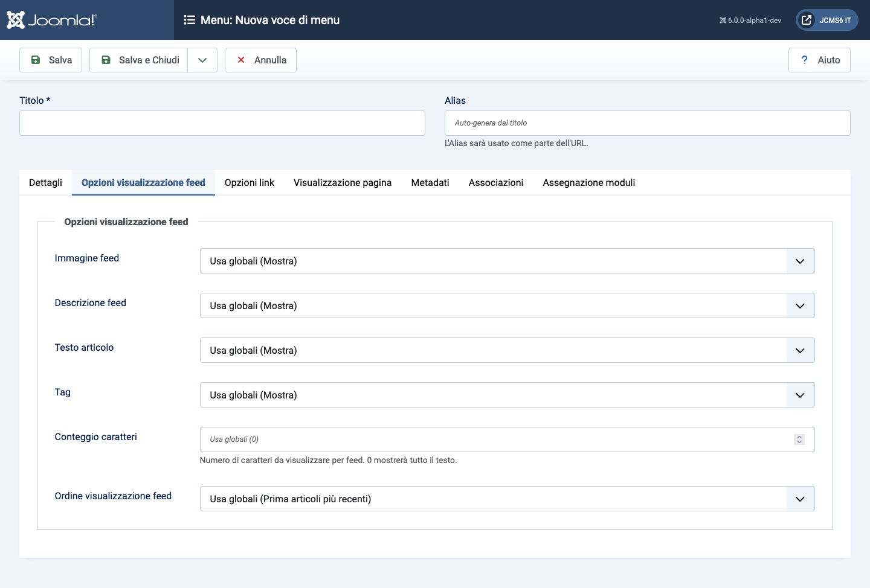
Task: Click the Immagine feed label
Action: pyautogui.click(x=87, y=258)
